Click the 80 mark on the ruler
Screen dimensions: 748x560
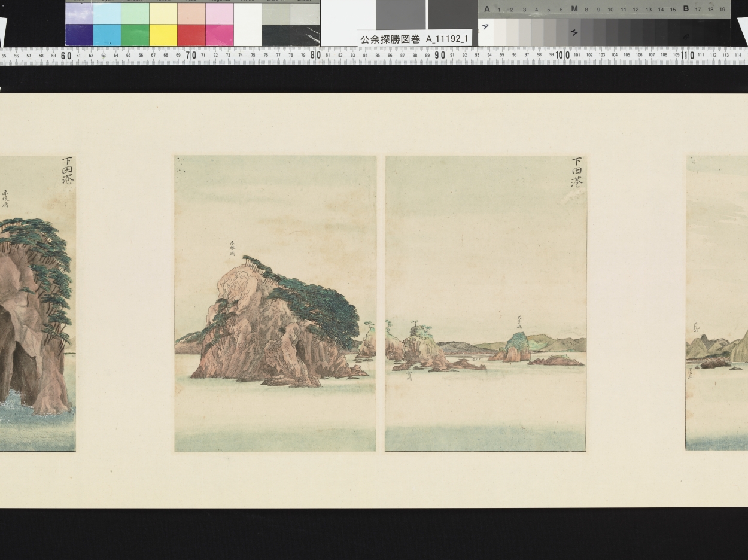point(315,55)
